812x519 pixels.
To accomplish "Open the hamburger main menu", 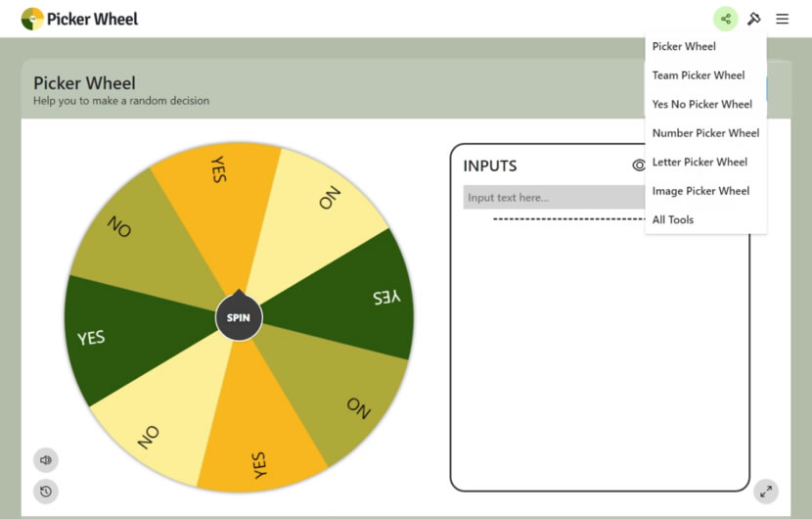I will click(x=782, y=20).
